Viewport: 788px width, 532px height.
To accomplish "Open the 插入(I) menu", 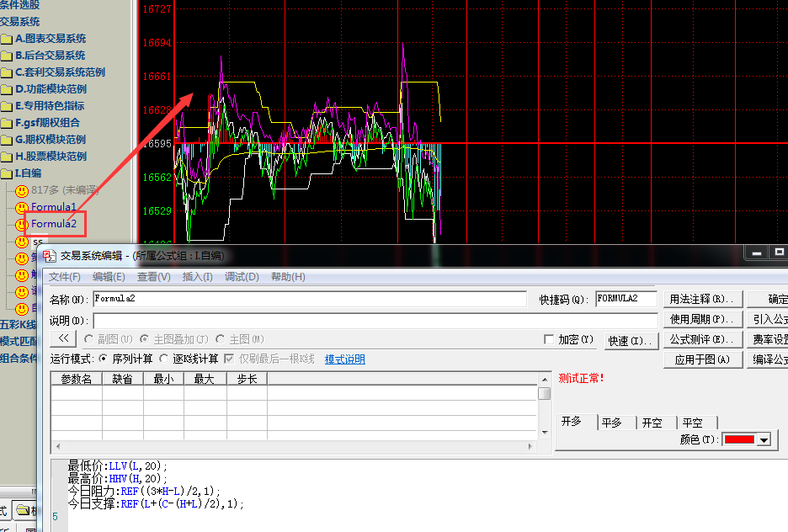I will 197,277.
